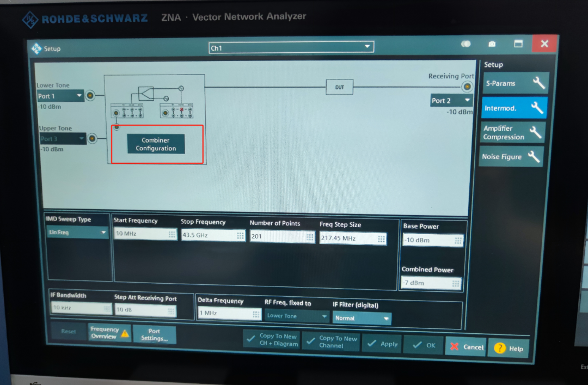This screenshot has height=385, width=588.
Task: Switch to the Intermod. setup tab
Action: pyautogui.click(x=514, y=108)
